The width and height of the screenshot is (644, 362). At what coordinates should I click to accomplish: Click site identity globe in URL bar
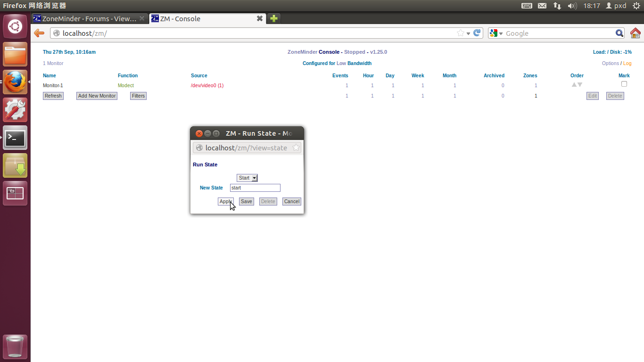click(x=57, y=33)
